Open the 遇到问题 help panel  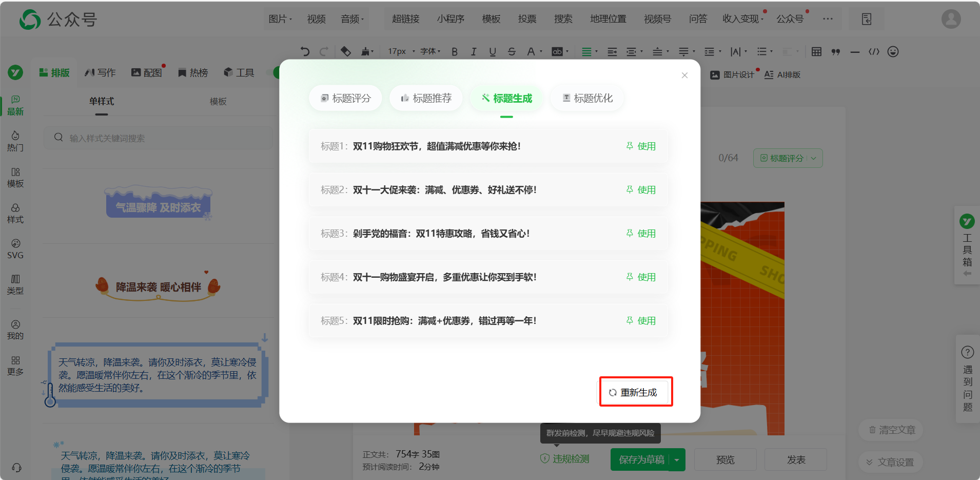[x=968, y=379]
